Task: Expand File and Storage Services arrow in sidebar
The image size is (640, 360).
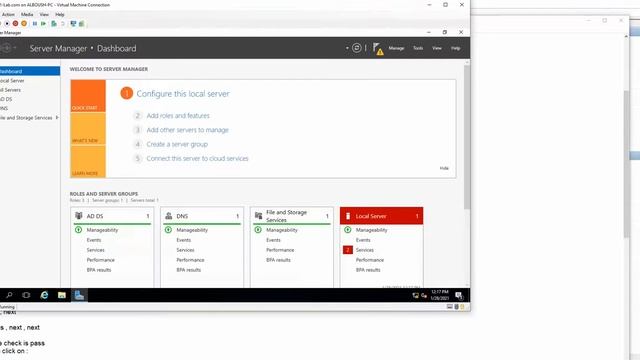Action: [x=57, y=118]
